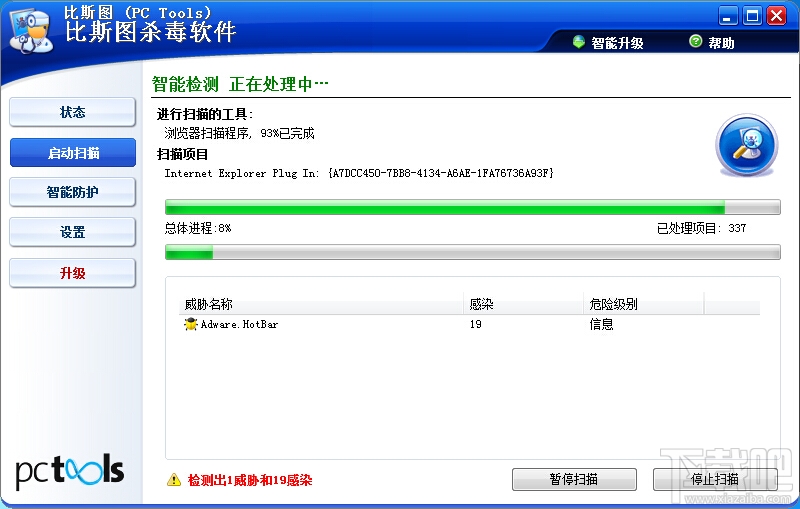Open the 升级 upgrade section
The height and width of the screenshot is (509, 800).
pos(72,273)
